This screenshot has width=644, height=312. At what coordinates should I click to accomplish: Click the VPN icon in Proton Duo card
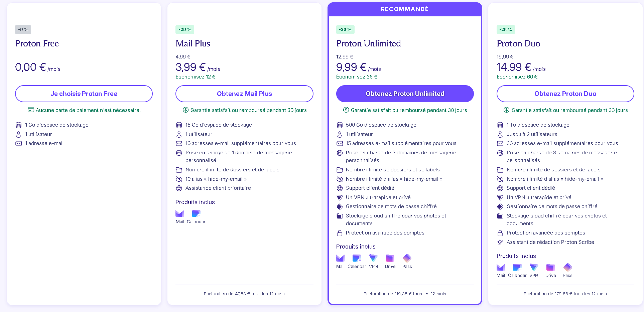pos(534,267)
